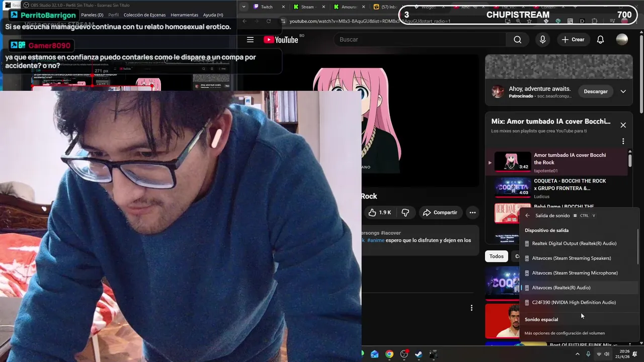Image resolution: width=644 pixels, height=362 pixels.
Task: Click the browser address bar URL
Action: [370, 21]
